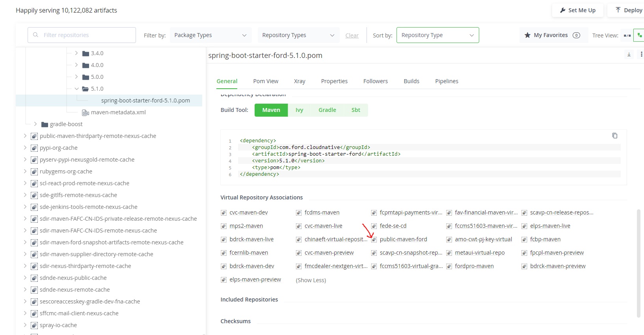Click Show Less under virtual repositories
This screenshot has width=644, height=335.
coord(311,280)
